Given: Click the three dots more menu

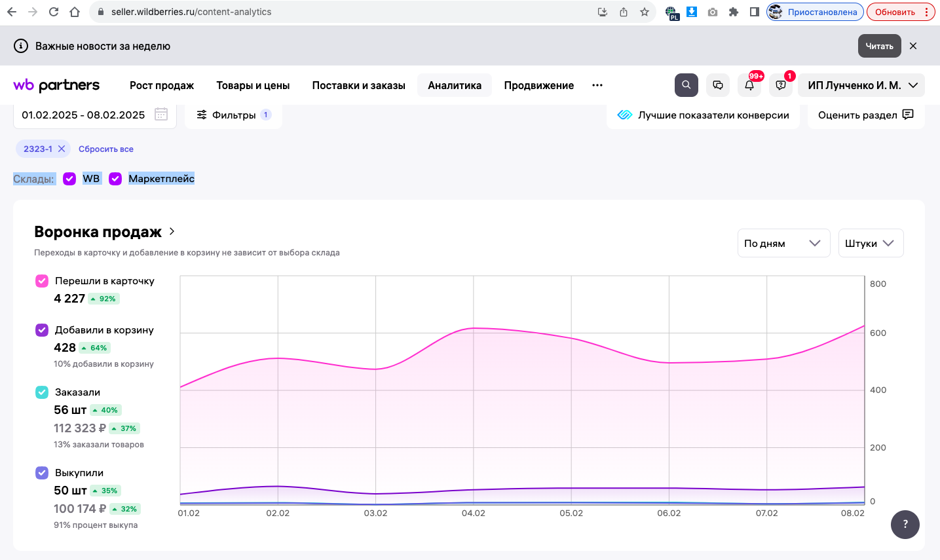Looking at the screenshot, I should coord(597,85).
